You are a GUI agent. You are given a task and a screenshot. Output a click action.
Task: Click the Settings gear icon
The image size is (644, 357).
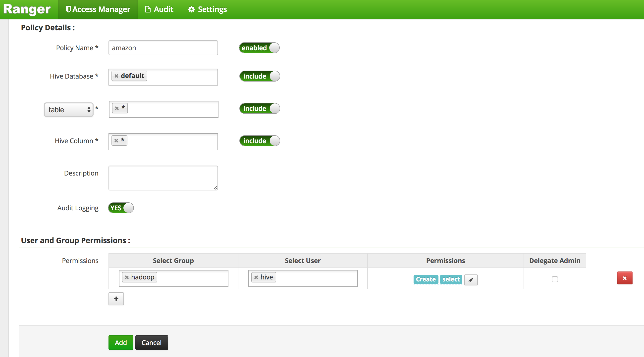click(191, 9)
